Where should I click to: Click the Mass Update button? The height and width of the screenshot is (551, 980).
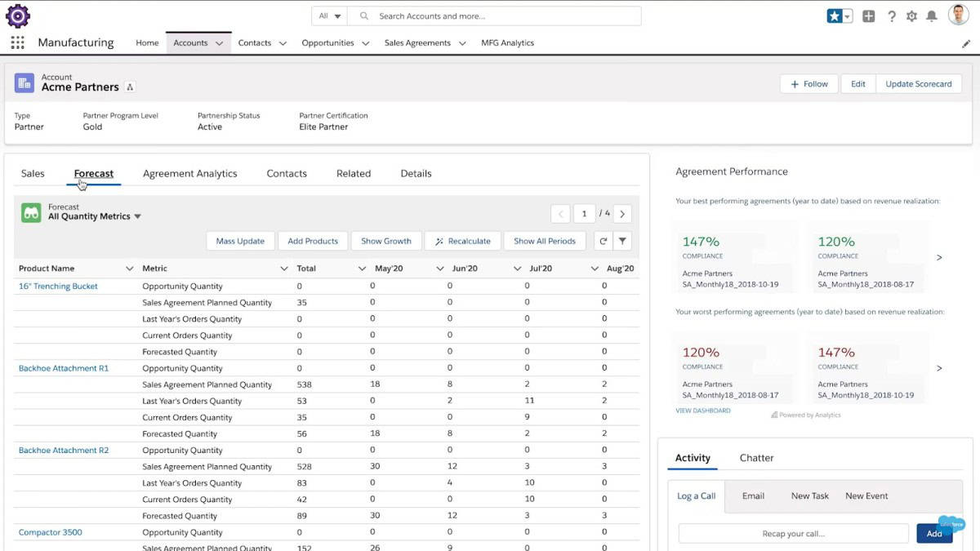tap(240, 241)
